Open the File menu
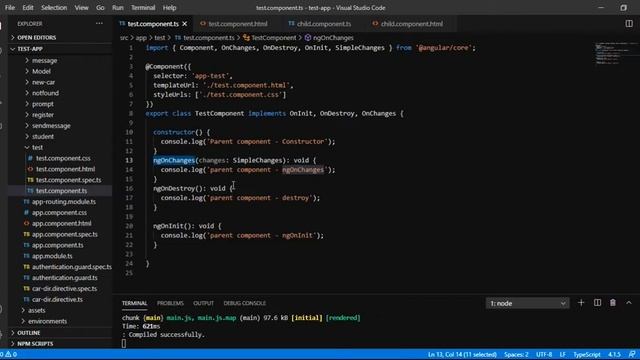 10,8
